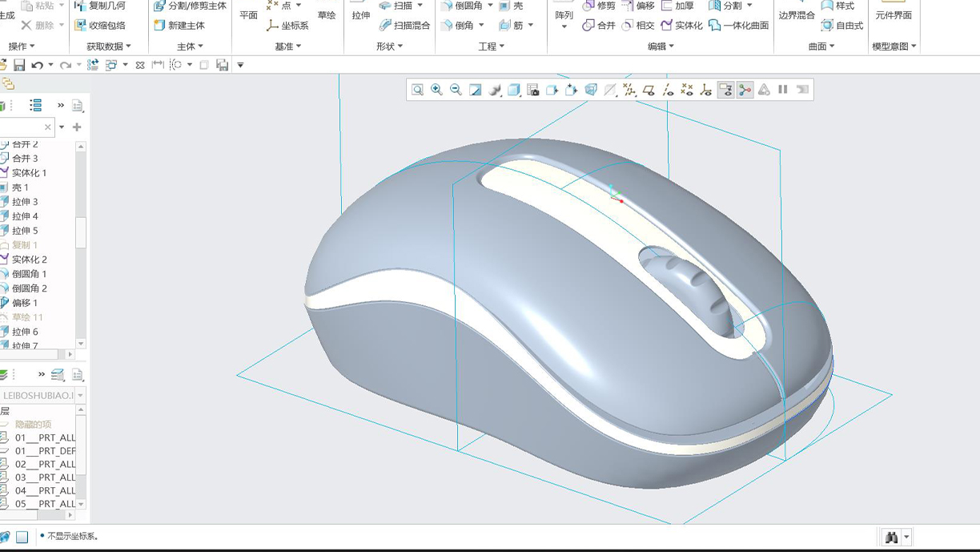Image resolution: width=980 pixels, height=552 pixels.
Task: Expand the 曲面 group dropdown
Action: (821, 46)
